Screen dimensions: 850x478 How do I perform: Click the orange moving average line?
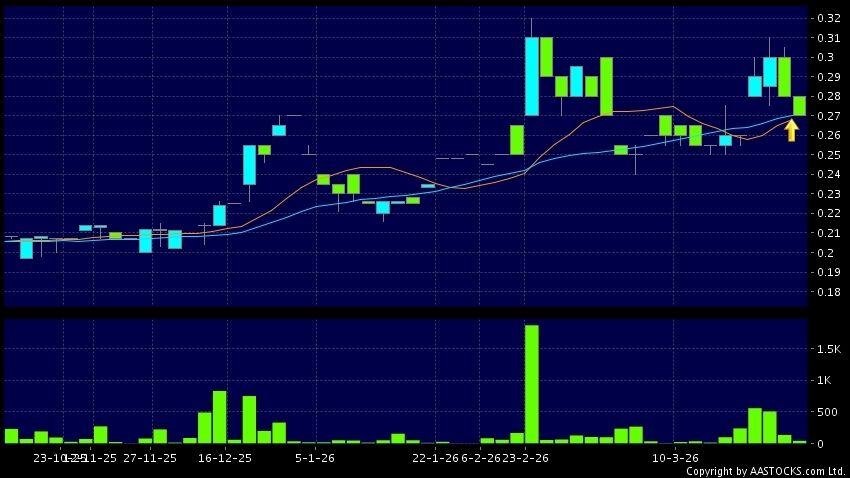point(370,167)
